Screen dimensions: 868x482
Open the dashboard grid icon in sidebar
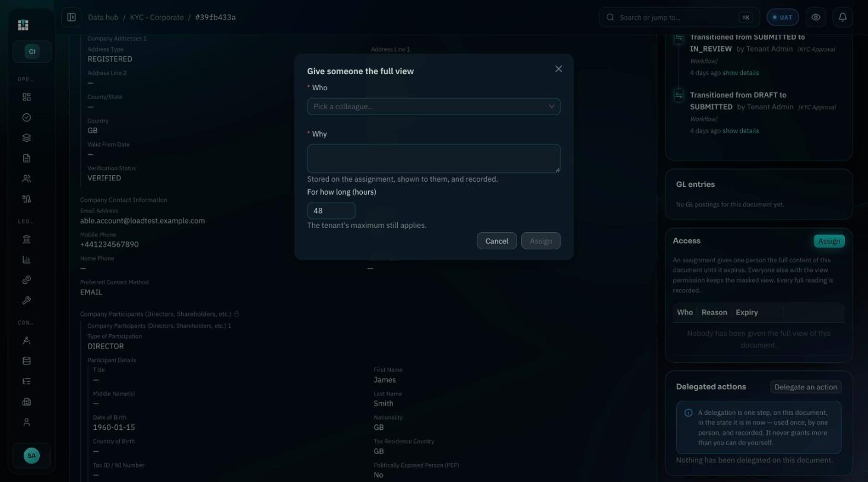click(26, 97)
